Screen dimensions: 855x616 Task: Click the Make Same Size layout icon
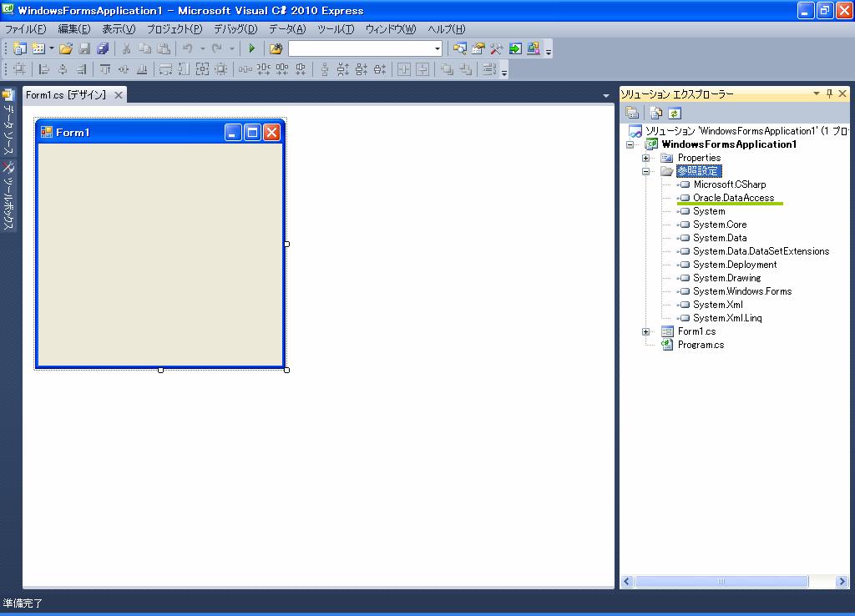(202, 69)
